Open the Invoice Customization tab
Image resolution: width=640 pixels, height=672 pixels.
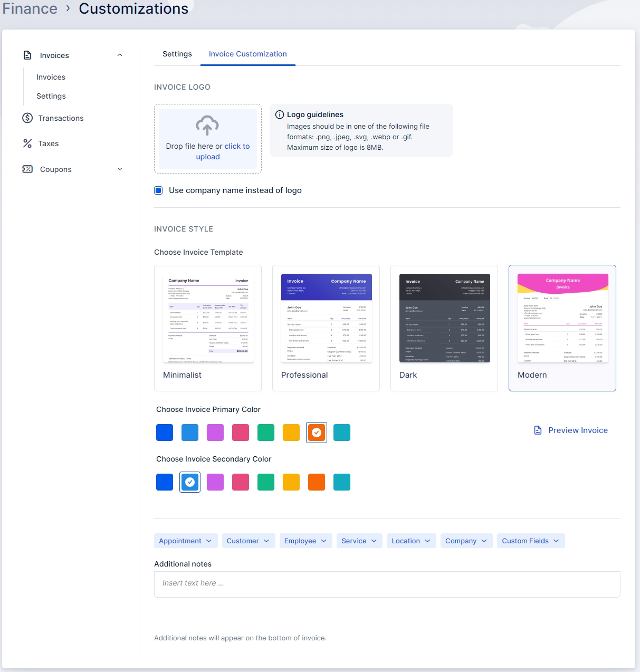point(247,54)
